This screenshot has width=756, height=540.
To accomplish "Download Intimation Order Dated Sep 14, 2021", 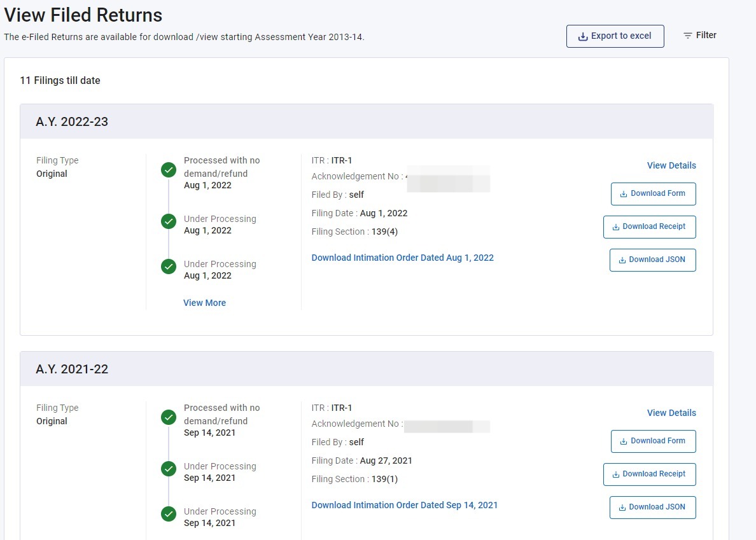I will coord(404,505).
